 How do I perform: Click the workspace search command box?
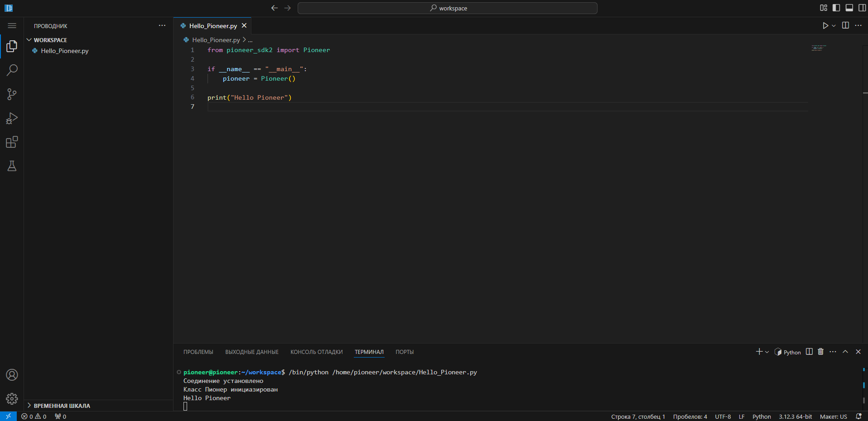coord(447,8)
